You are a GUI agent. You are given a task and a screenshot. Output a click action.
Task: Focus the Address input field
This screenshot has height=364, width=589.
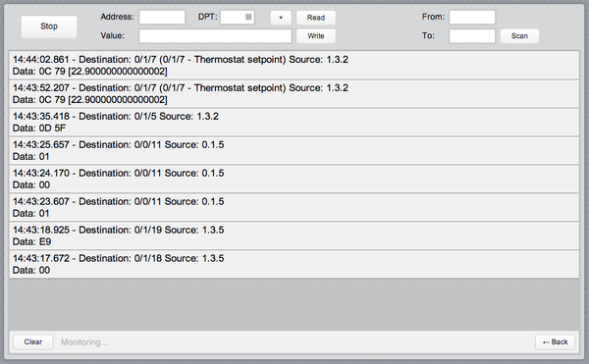coord(162,17)
